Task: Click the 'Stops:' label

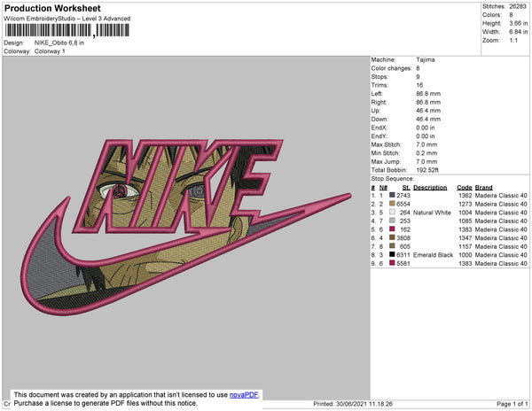Action: tap(379, 76)
